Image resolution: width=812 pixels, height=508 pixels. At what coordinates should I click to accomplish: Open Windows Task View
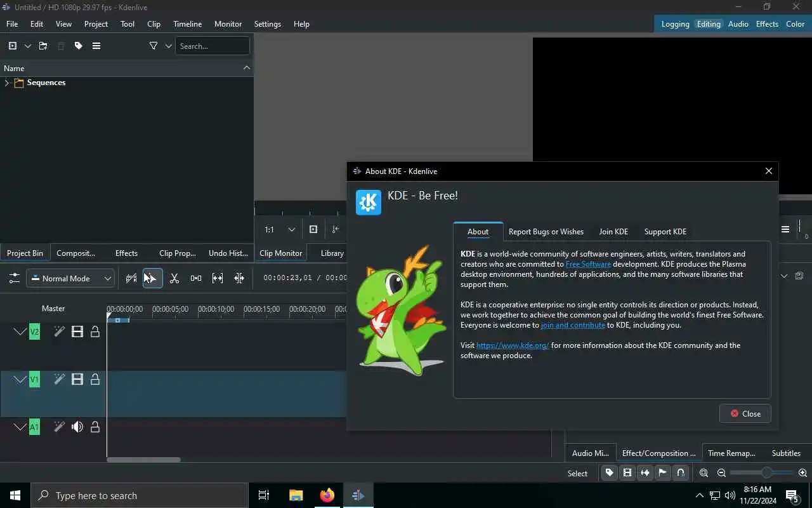(x=264, y=495)
